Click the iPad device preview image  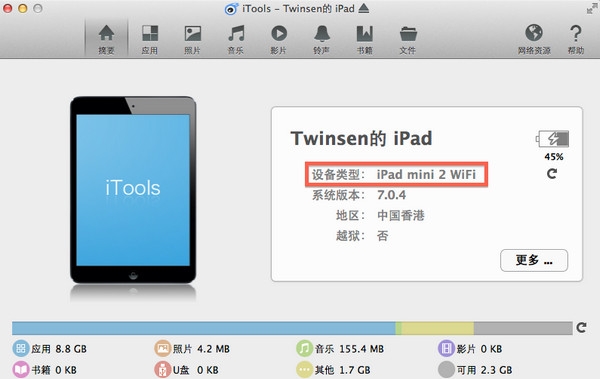133,190
